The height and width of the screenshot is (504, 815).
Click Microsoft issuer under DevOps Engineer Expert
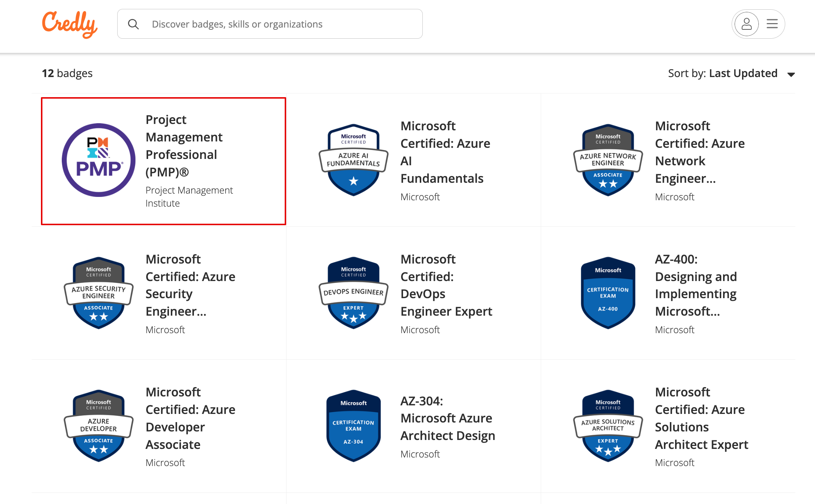pyautogui.click(x=420, y=330)
